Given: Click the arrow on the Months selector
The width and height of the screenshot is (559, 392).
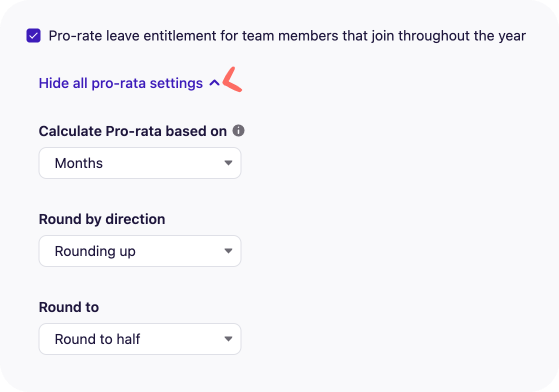Looking at the screenshot, I should click(228, 163).
